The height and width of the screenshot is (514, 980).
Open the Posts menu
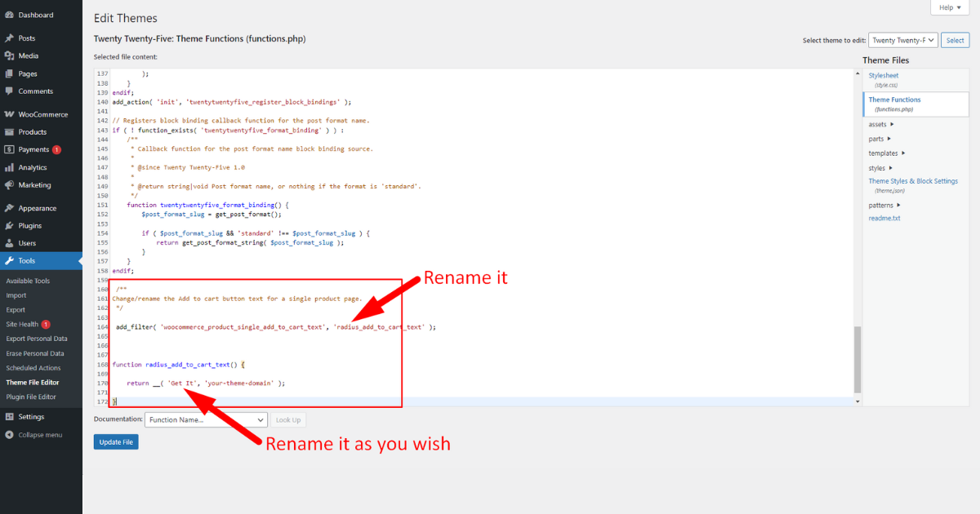(x=41, y=38)
